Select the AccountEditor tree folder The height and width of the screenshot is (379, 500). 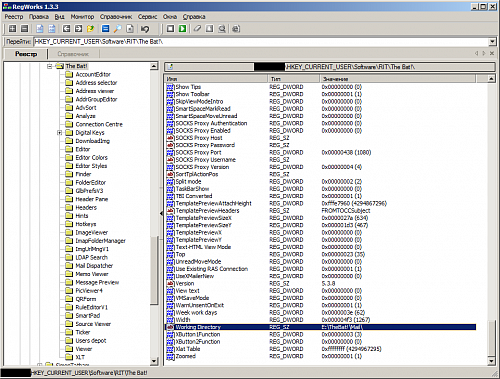[93, 74]
